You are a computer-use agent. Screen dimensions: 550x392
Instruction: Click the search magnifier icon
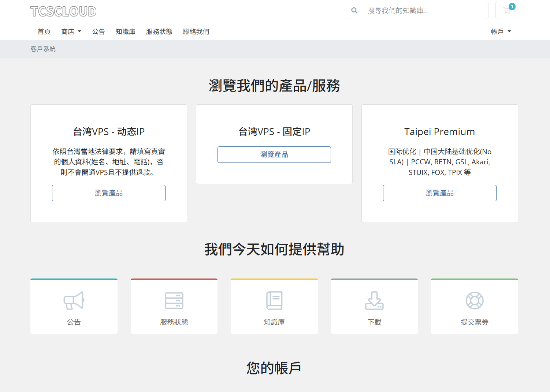[354, 11]
